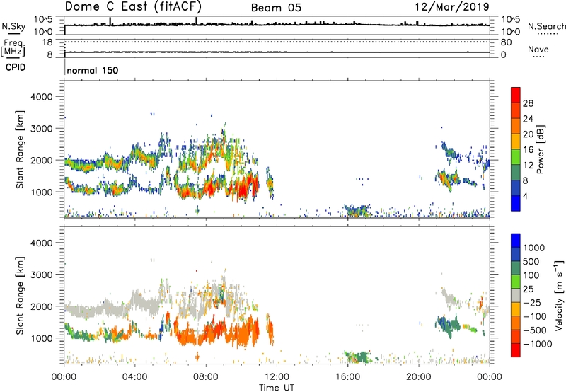Screen dimensions: 566x392
Task: Click the "500" label on the velocity colorbar
Action: tap(532, 262)
